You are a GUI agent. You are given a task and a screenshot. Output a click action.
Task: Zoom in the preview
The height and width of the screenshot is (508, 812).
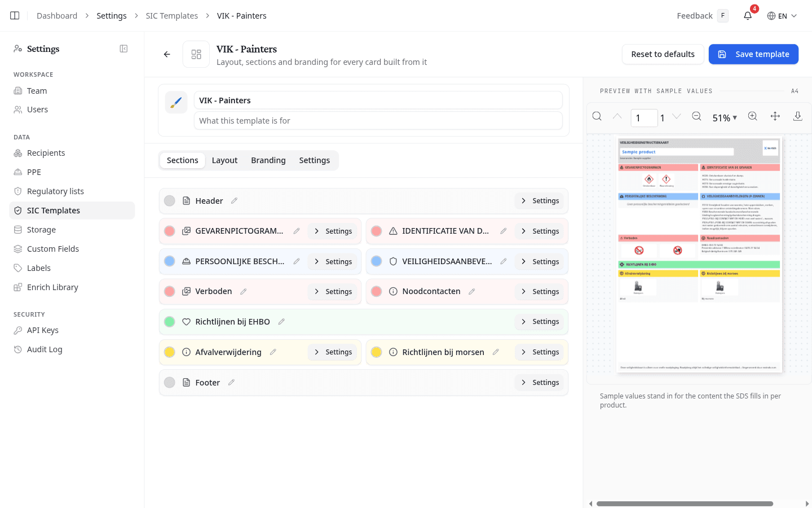pyautogui.click(x=753, y=117)
